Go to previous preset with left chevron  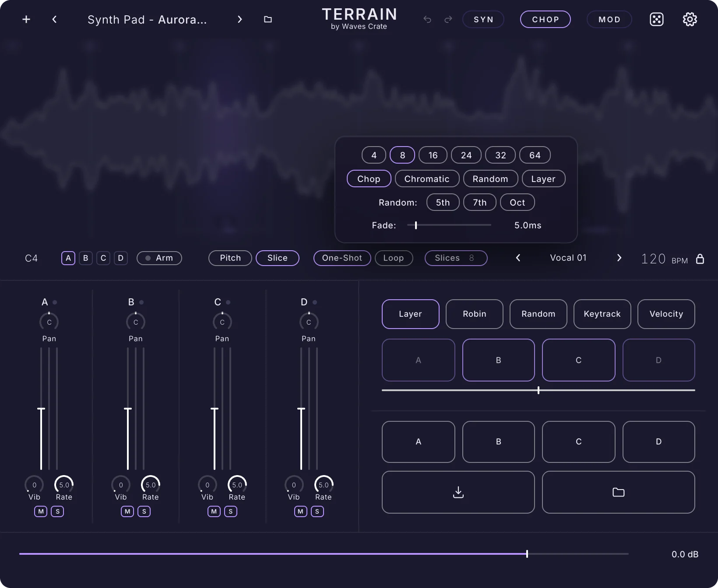[x=54, y=19]
